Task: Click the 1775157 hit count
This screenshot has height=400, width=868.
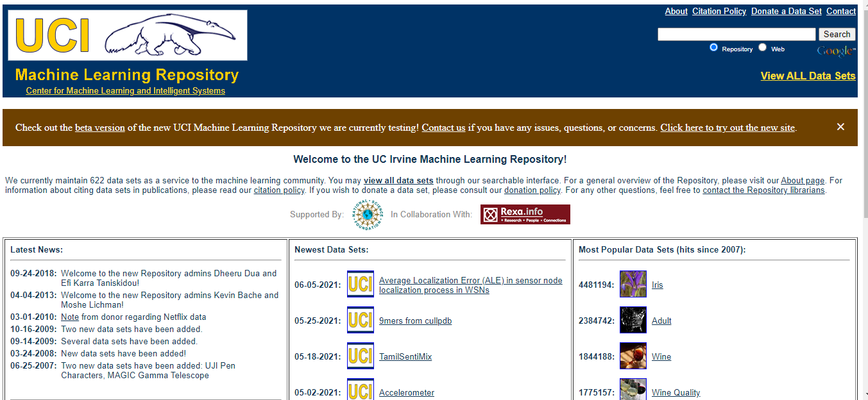Action: click(x=597, y=392)
